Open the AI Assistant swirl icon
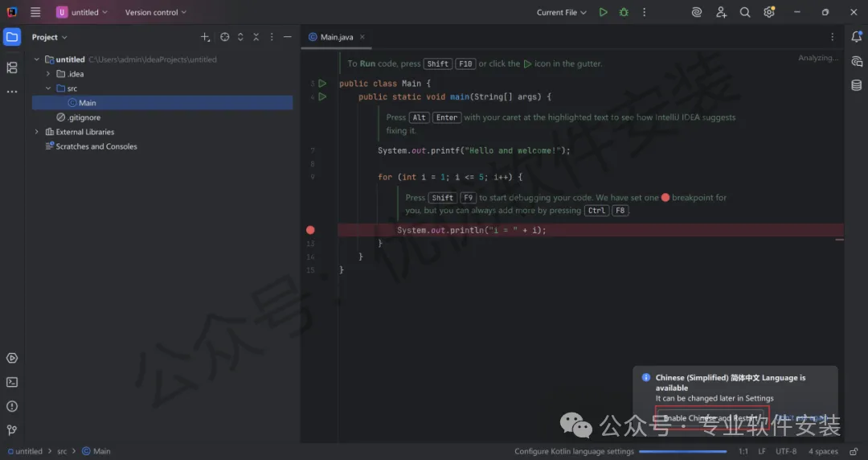The height and width of the screenshot is (460, 868). pyautogui.click(x=697, y=11)
